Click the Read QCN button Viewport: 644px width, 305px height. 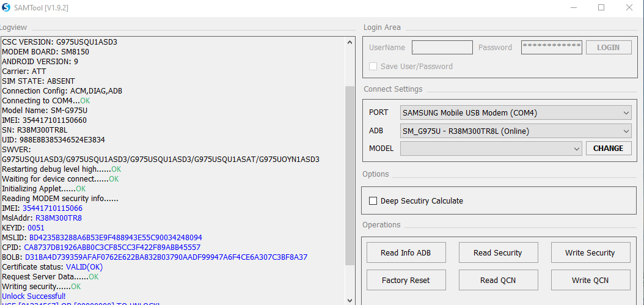pyautogui.click(x=498, y=280)
